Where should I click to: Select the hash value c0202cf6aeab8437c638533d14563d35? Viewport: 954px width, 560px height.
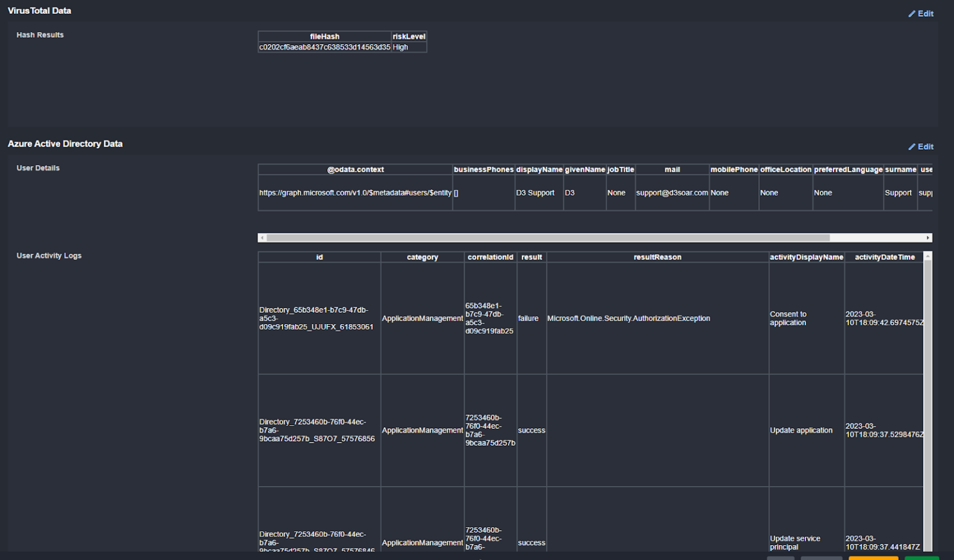pos(324,47)
